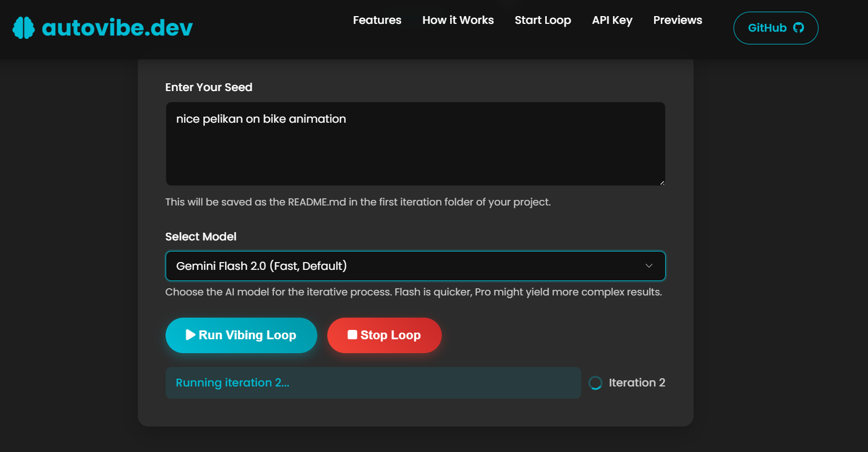
Task: Click the seed text area resize handle
Action: (x=662, y=182)
